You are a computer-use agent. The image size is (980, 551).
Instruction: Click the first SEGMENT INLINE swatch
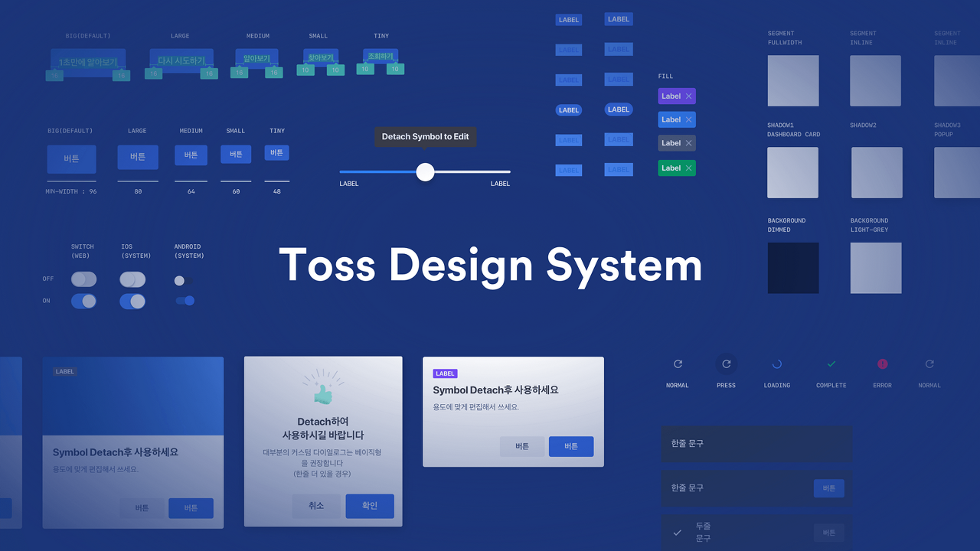pos(875,80)
